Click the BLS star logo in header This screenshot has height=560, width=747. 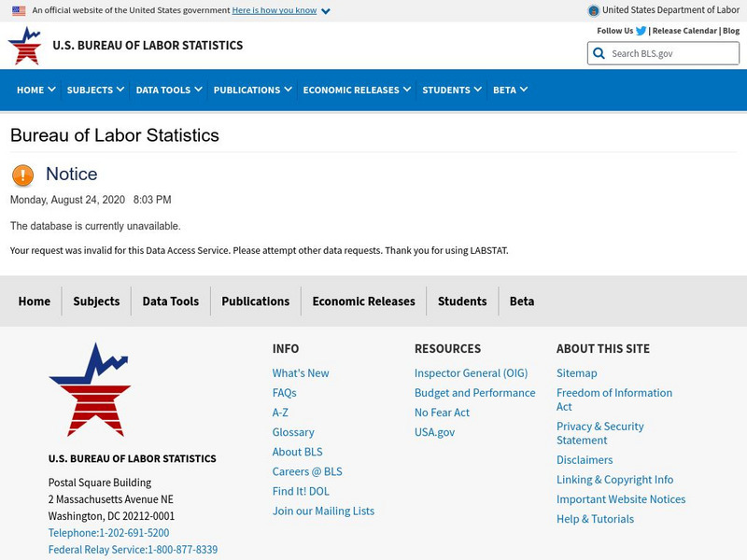25,46
